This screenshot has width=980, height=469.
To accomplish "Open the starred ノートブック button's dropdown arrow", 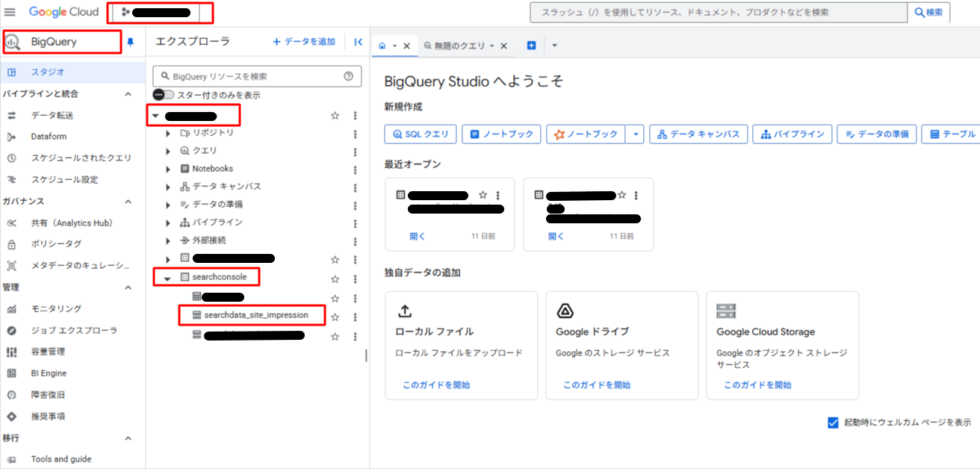I will (x=635, y=134).
